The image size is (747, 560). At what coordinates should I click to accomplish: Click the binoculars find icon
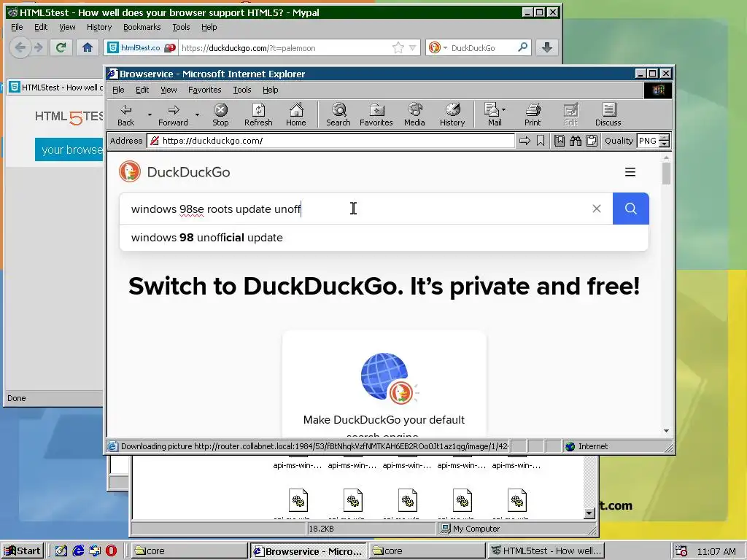click(x=576, y=141)
